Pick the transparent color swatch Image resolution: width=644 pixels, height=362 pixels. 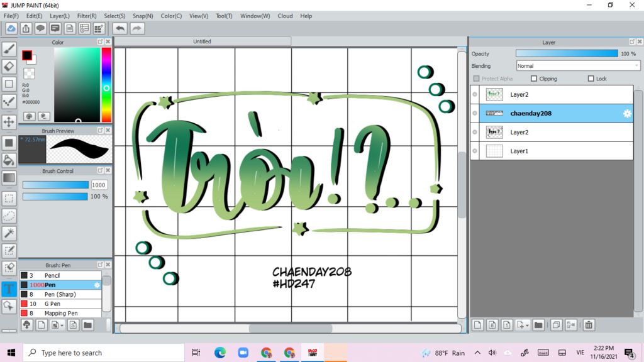(29, 74)
